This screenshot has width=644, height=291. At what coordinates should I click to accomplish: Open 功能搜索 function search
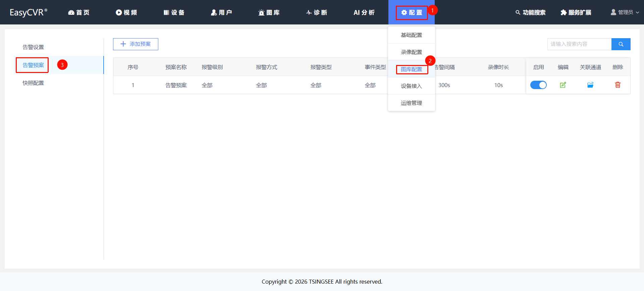click(x=531, y=12)
